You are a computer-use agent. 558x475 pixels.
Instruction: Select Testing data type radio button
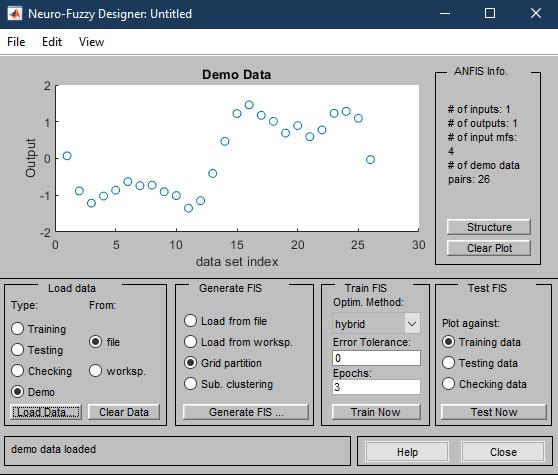(17, 350)
